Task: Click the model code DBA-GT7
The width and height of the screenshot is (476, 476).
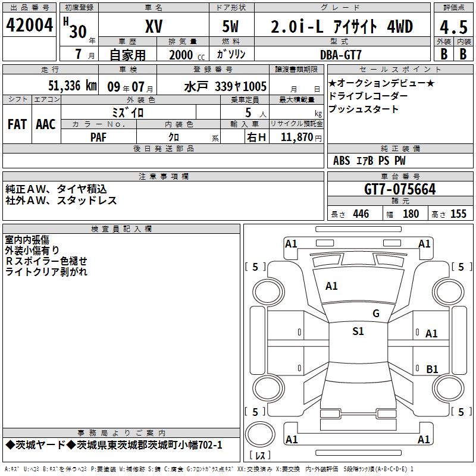Action: [341, 55]
